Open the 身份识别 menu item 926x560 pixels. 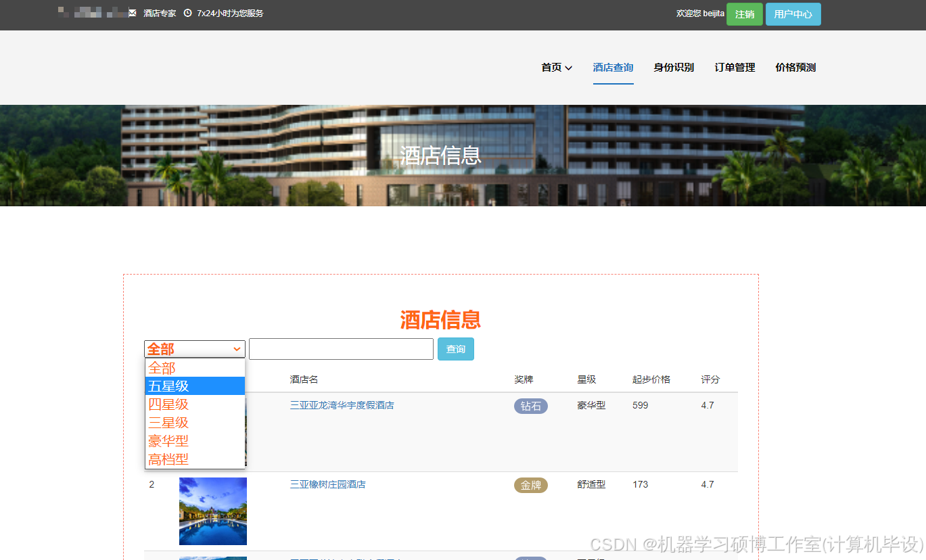pos(674,67)
